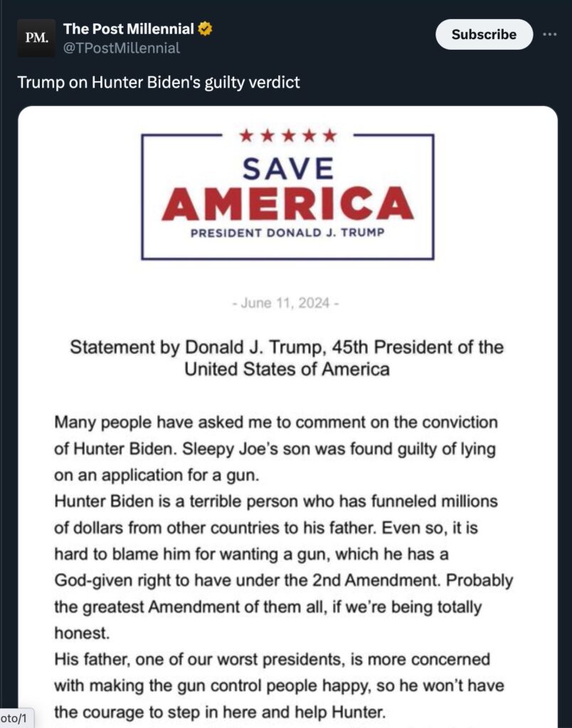572x728 pixels.
Task: Click the line Hunter Biden is a terrible person
Action: 276,501
